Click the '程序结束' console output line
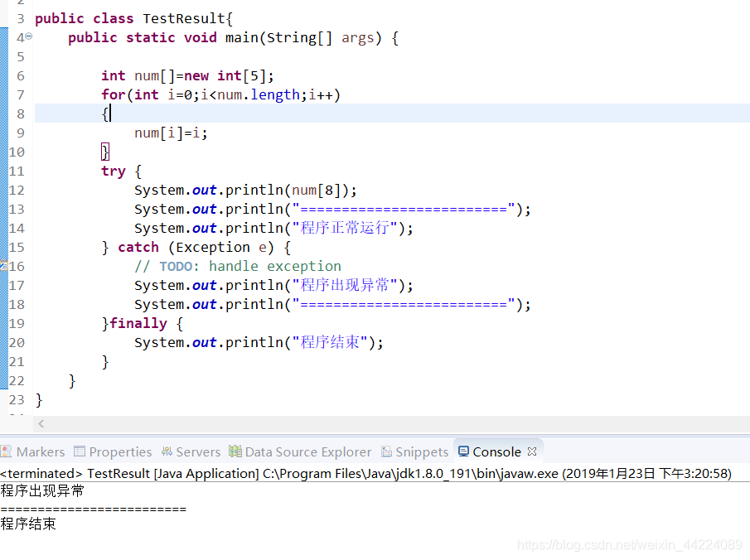Image resolution: width=750 pixels, height=560 pixels. [28, 524]
